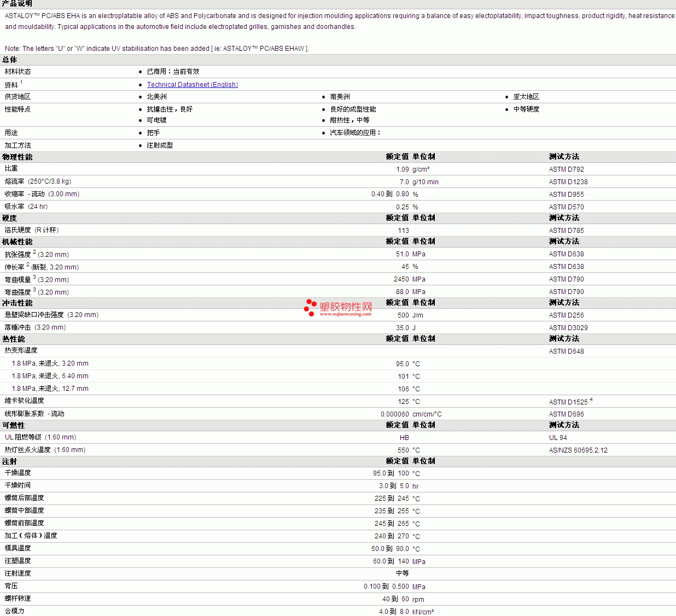
Task: Select the 维卡软化温度 row label
Action: (25, 401)
